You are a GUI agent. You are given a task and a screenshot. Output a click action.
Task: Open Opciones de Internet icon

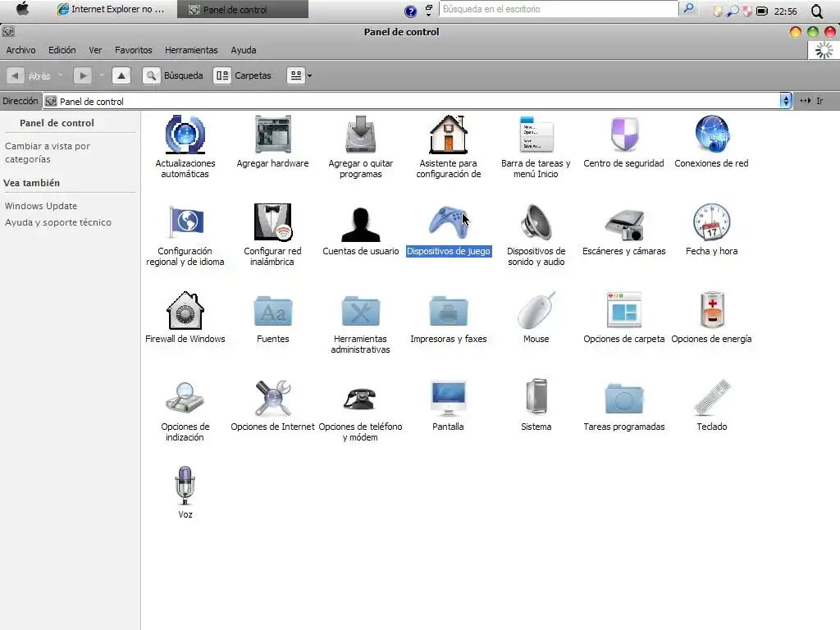[x=272, y=398]
